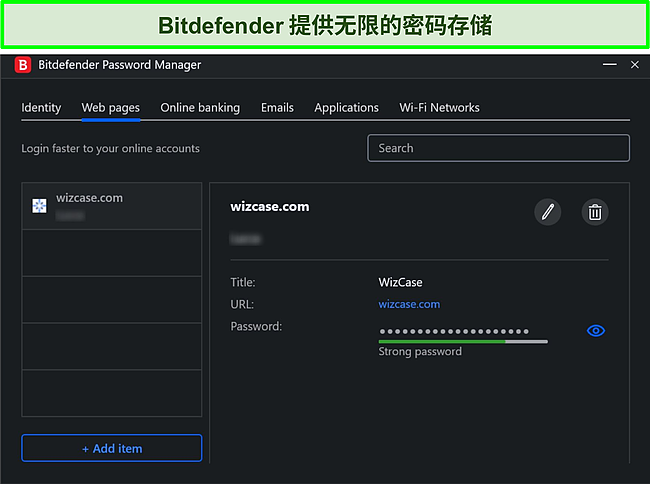Click the masked password dots field
The height and width of the screenshot is (484, 650).
point(454,331)
